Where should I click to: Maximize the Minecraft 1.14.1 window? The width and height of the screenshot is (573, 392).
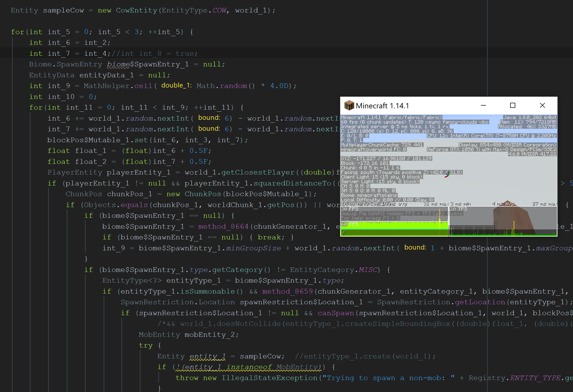click(513, 105)
